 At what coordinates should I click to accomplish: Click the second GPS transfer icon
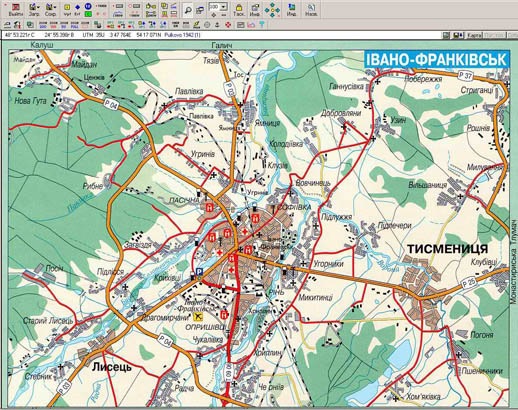121,25
